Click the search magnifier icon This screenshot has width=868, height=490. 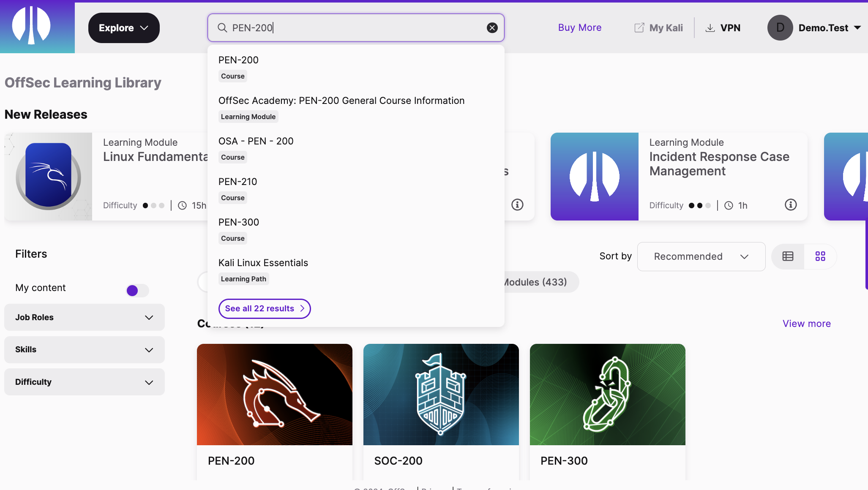tap(222, 27)
